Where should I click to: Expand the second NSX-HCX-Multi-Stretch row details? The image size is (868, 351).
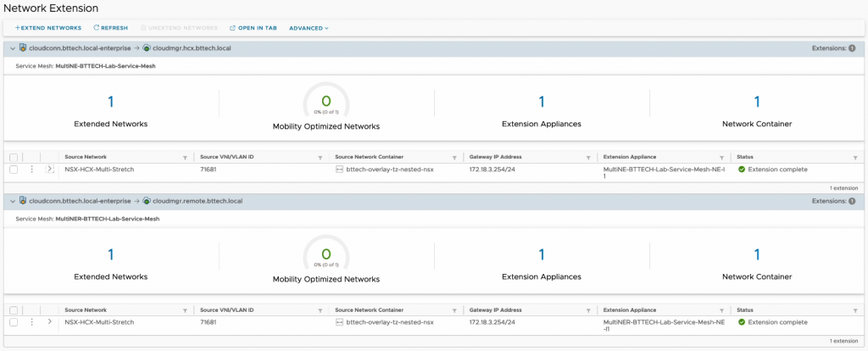point(50,322)
